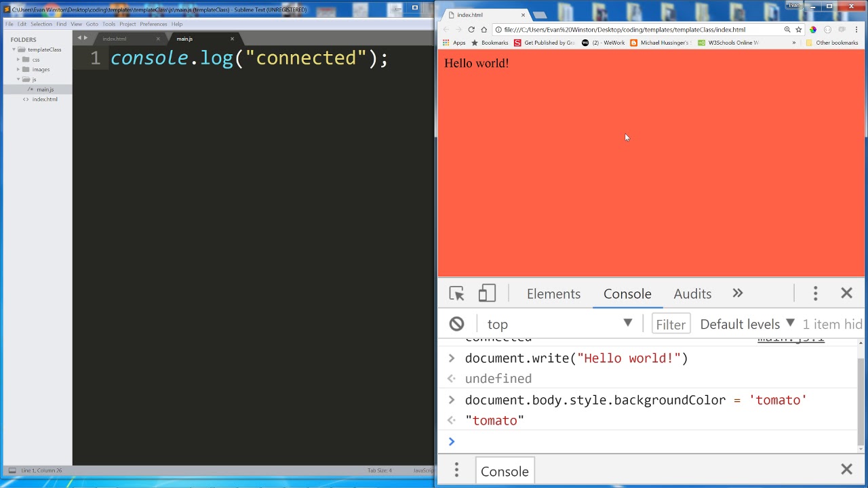The width and height of the screenshot is (868, 488).
Task: Open the Chrome back navigation arrow
Action: coord(446,30)
